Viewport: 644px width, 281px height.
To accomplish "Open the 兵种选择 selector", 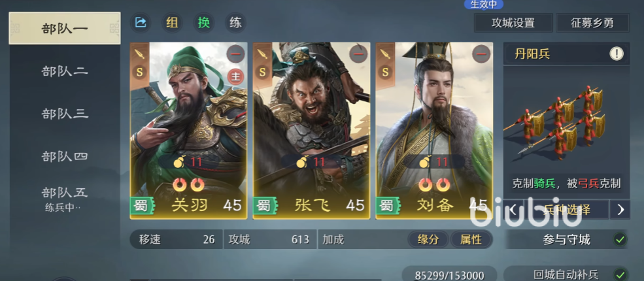I will [566, 210].
